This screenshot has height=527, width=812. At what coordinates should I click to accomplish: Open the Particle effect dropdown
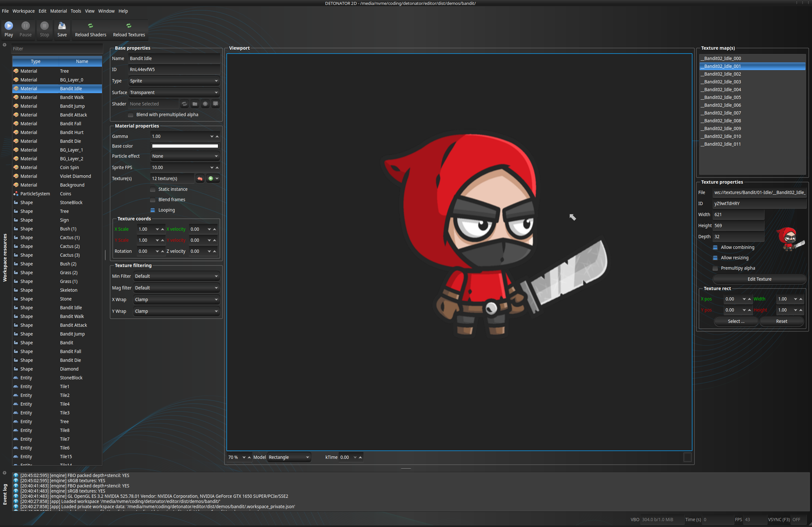tap(185, 156)
